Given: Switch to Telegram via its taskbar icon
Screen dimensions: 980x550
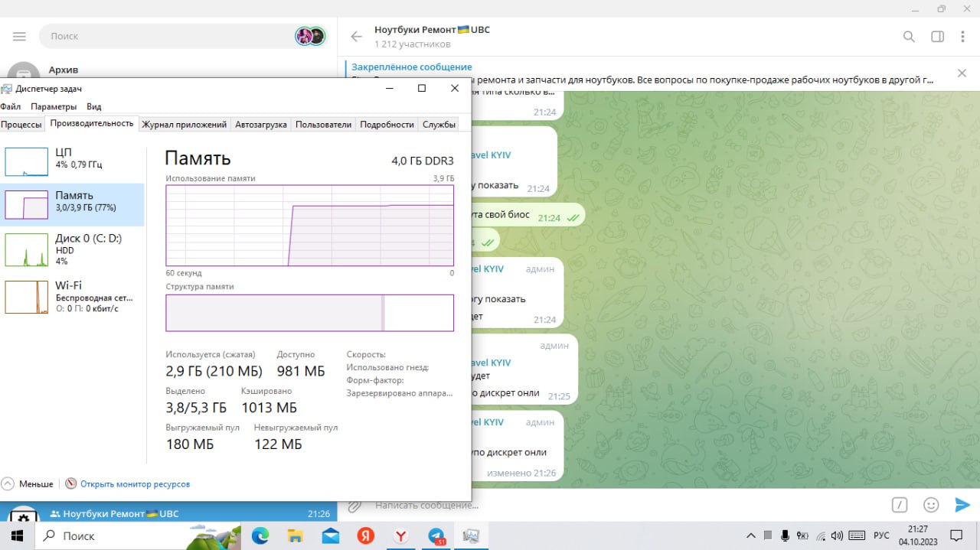Looking at the screenshot, I should tap(436, 535).
